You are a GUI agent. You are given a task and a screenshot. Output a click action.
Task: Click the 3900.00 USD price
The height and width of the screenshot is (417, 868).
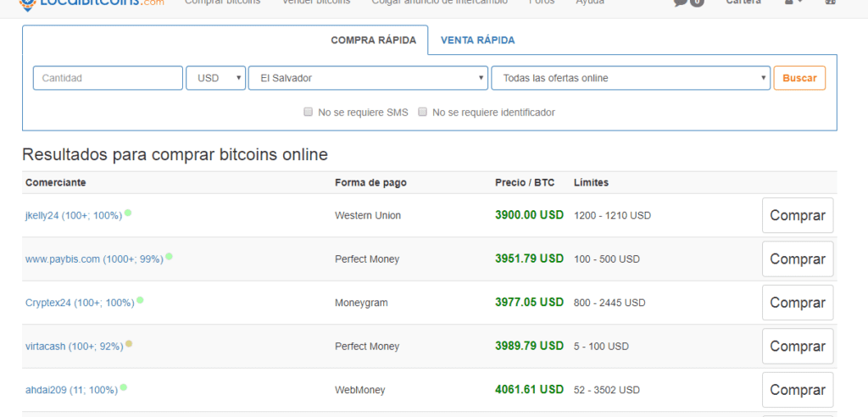(529, 215)
